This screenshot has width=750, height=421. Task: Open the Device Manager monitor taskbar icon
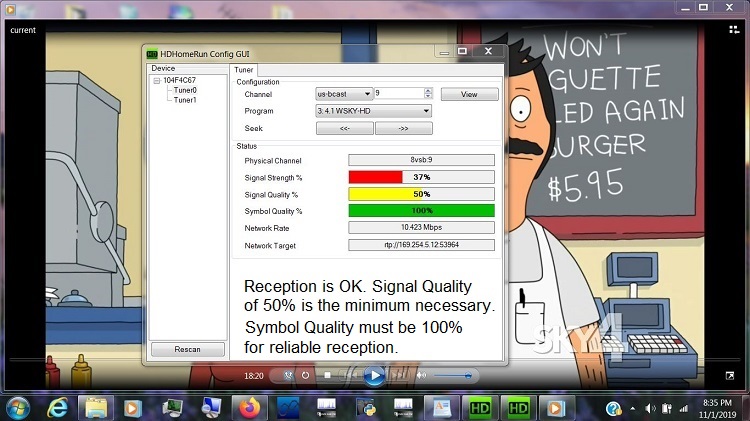pyautogui.click(x=172, y=408)
